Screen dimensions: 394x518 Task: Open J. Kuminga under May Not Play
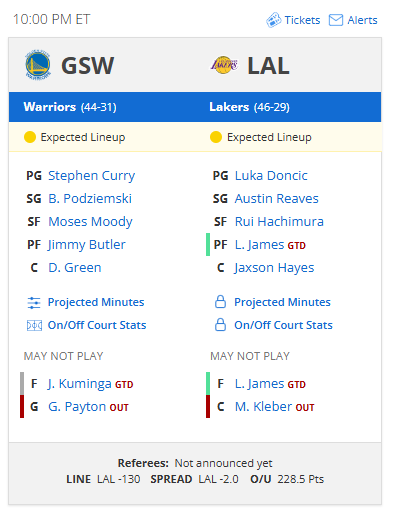(x=79, y=384)
